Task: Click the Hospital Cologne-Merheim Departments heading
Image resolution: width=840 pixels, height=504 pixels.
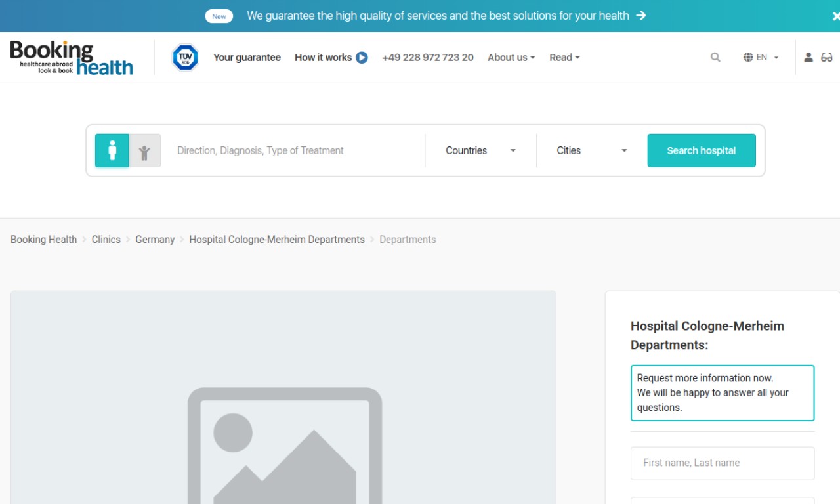Action: click(707, 335)
